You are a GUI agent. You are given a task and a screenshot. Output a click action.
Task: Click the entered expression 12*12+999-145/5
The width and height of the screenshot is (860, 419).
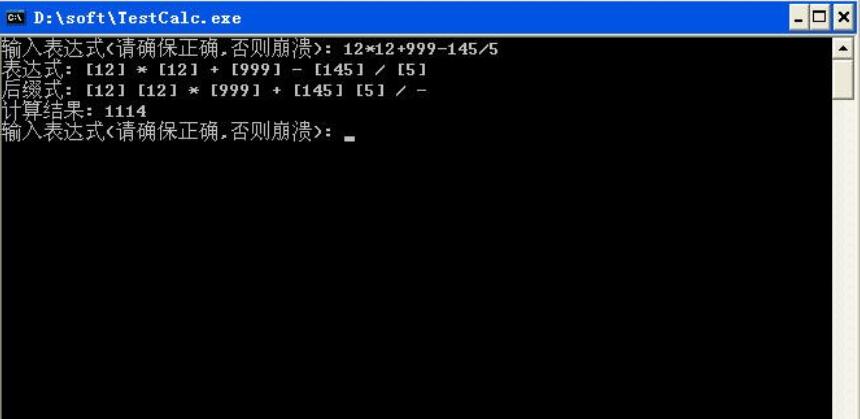click(x=421, y=50)
